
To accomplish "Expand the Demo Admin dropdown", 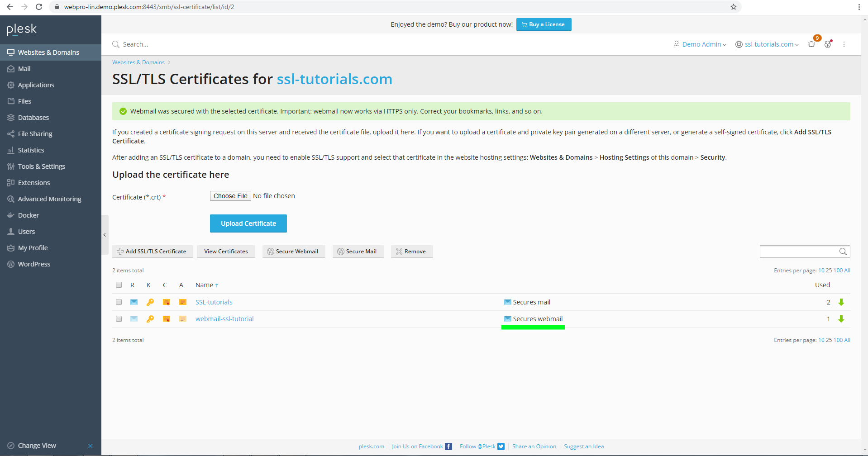I will [700, 44].
